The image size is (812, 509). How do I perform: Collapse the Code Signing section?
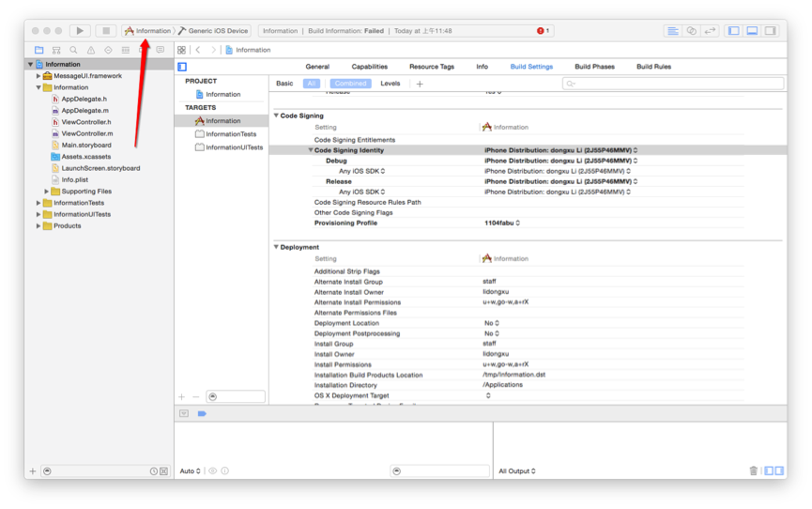[x=276, y=116]
